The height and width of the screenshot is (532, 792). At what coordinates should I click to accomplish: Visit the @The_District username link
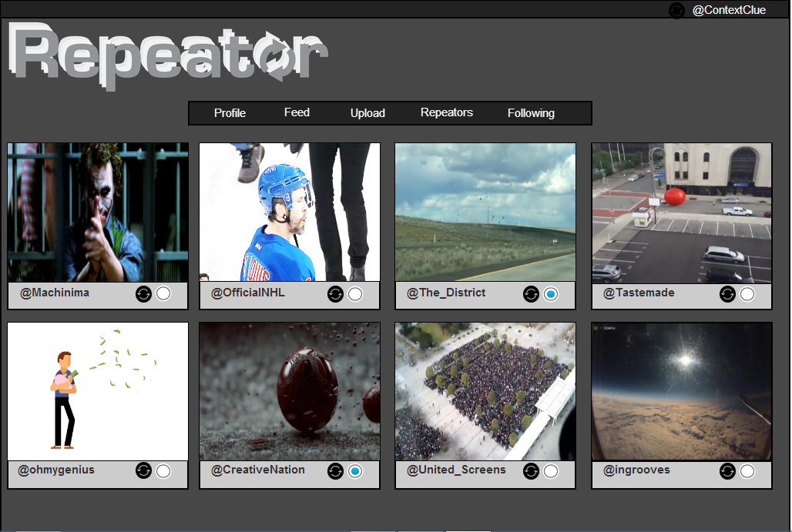[446, 293]
